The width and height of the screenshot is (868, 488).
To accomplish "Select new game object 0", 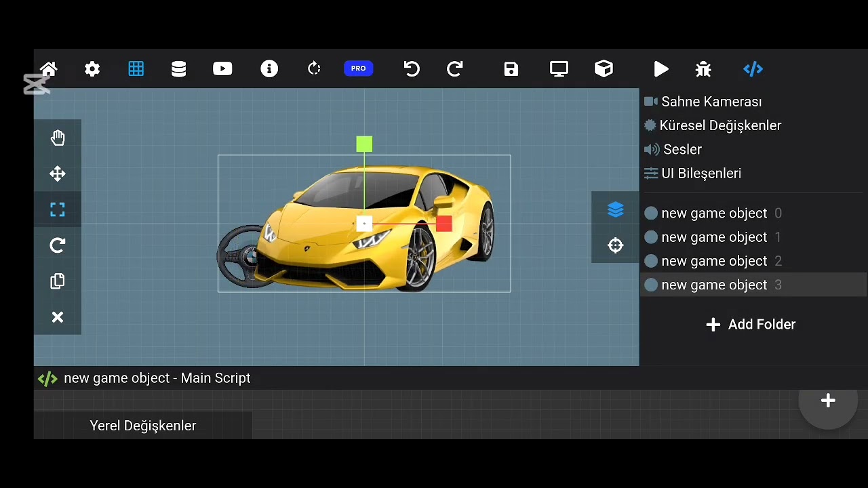I will click(753, 213).
